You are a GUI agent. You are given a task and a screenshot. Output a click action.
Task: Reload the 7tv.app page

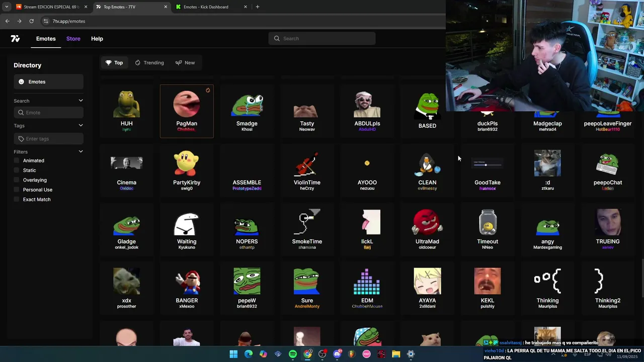pyautogui.click(x=31, y=21)
